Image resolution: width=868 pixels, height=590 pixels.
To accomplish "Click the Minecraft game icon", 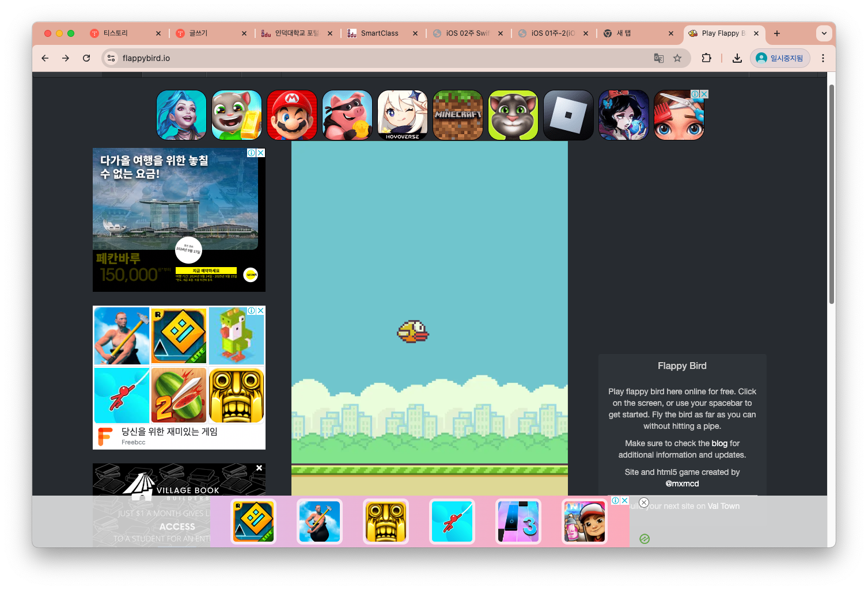I will pyautogui.click(x=458, y=115).
